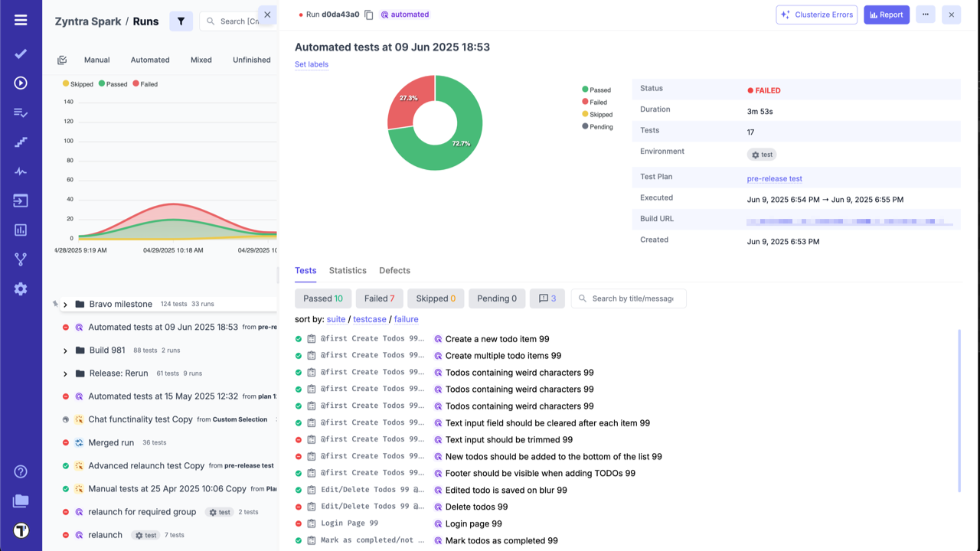The image size is (980, 551).
Task: Open the help question mark icon
Action: (x=21, y=471)
